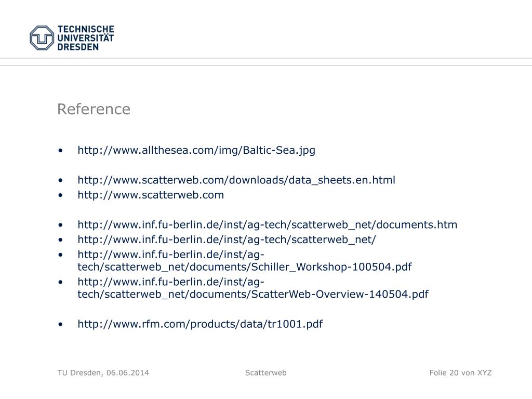Open the Schiller_Workshop-100504.pdf link

click(245, 261)
